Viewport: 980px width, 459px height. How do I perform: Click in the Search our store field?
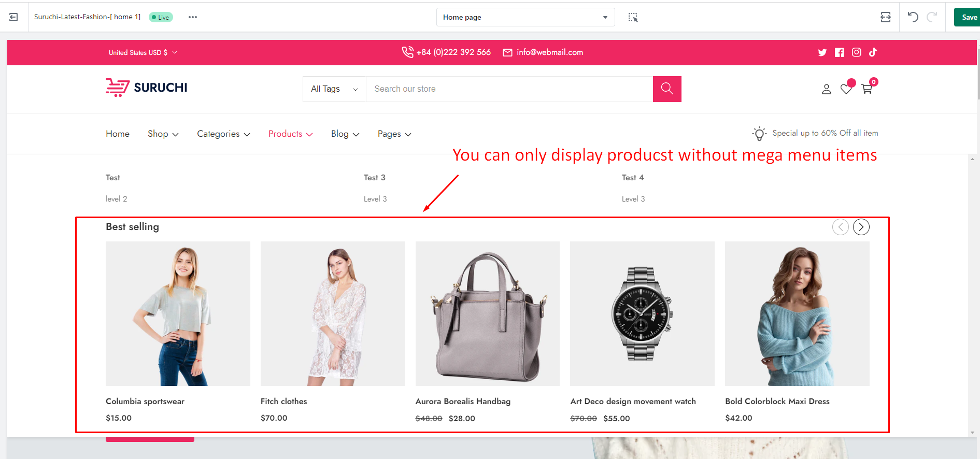(x=509, y=89)
